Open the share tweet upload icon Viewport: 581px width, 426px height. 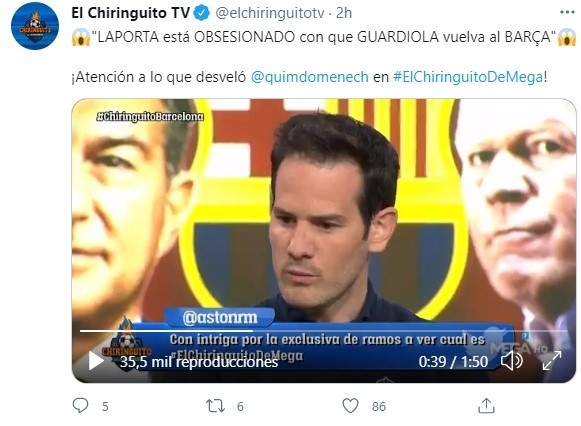pos(486,406)
